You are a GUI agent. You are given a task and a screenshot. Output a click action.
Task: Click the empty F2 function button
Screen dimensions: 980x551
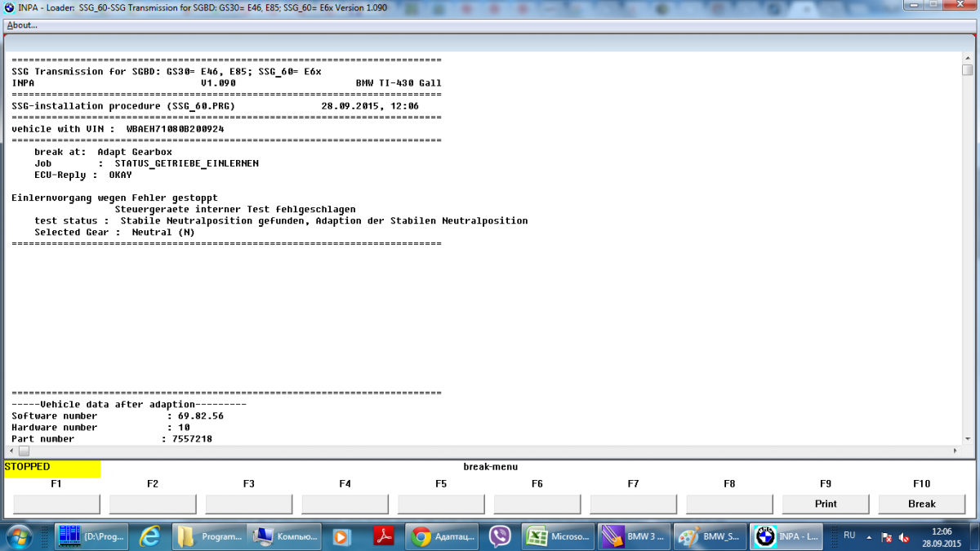point(153,504)
